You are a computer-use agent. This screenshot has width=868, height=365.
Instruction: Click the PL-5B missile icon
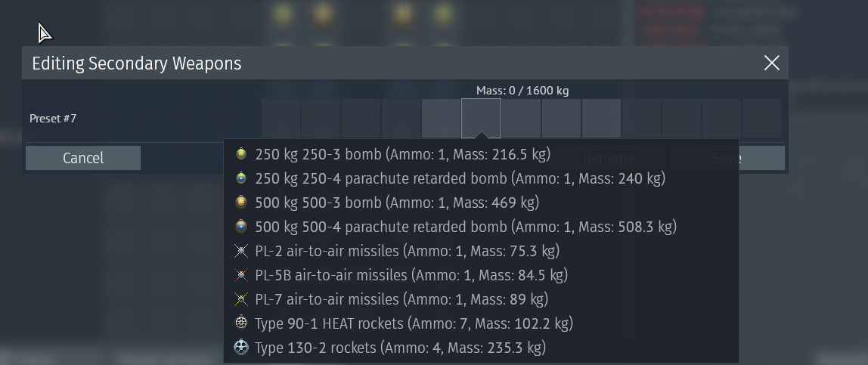(240, 275)
